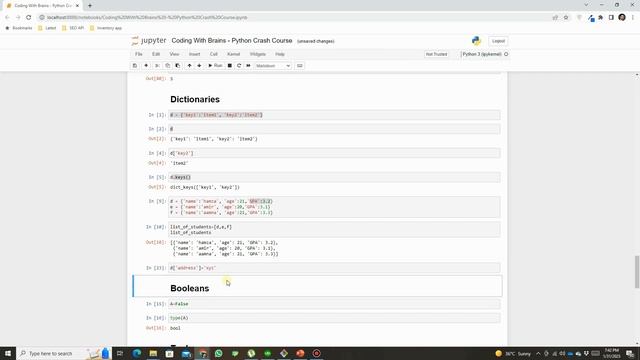
Task: Open the File menu
Action: click(139, 54)
